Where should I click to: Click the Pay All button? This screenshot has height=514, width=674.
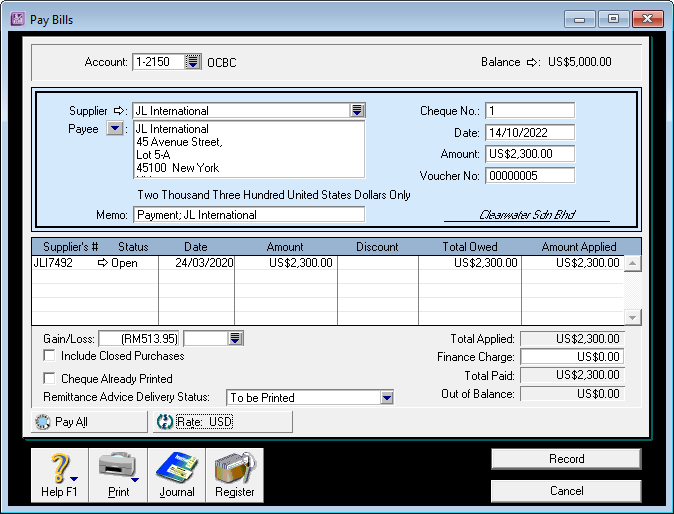[89, 422]
